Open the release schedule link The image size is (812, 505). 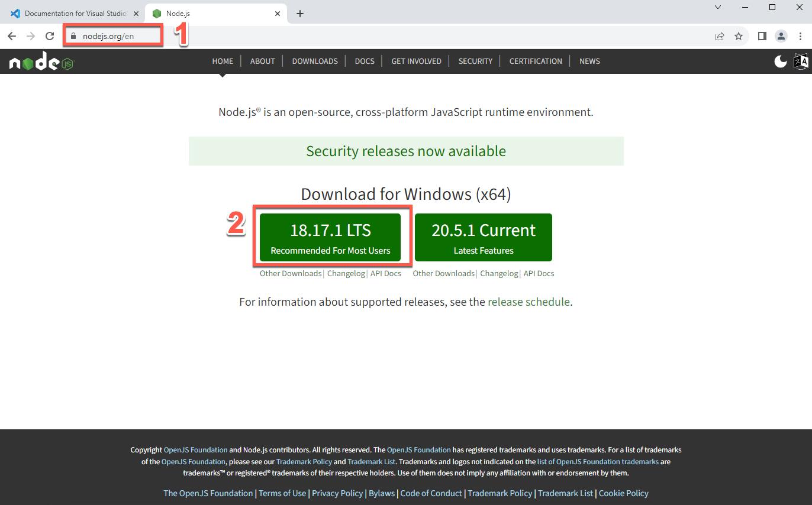529,302
